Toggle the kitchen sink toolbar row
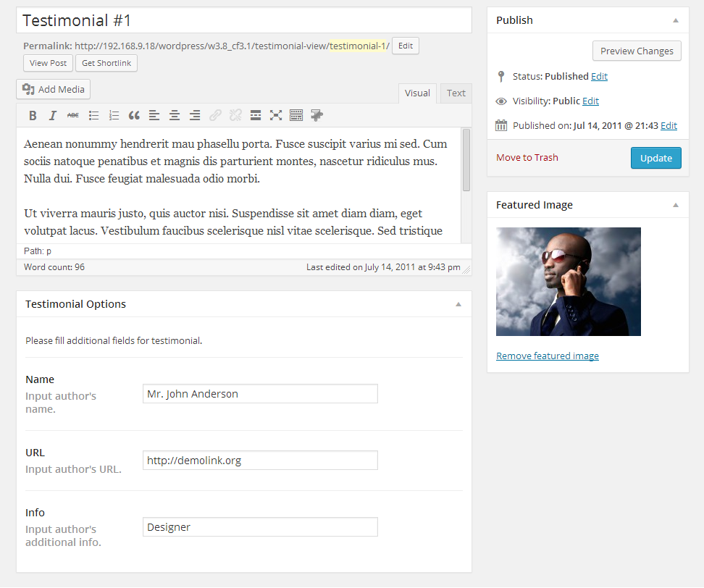Screen dimensions: 704x588 click(296, 115)
